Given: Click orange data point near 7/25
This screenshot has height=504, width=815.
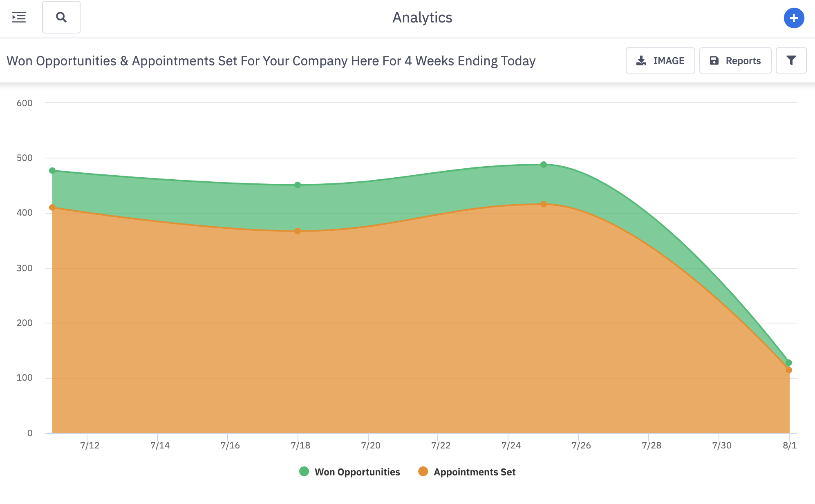Looking at the screenshot, I should pos(544,204).
